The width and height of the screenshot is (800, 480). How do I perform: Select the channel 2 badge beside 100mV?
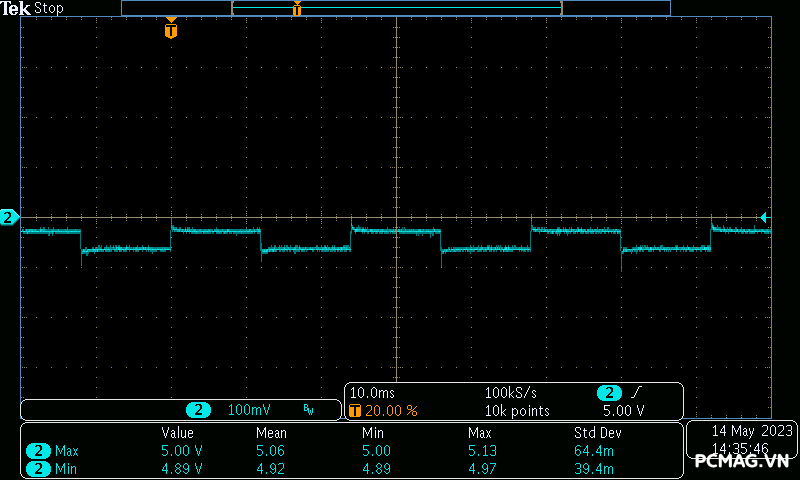click(x=200, y=410)
